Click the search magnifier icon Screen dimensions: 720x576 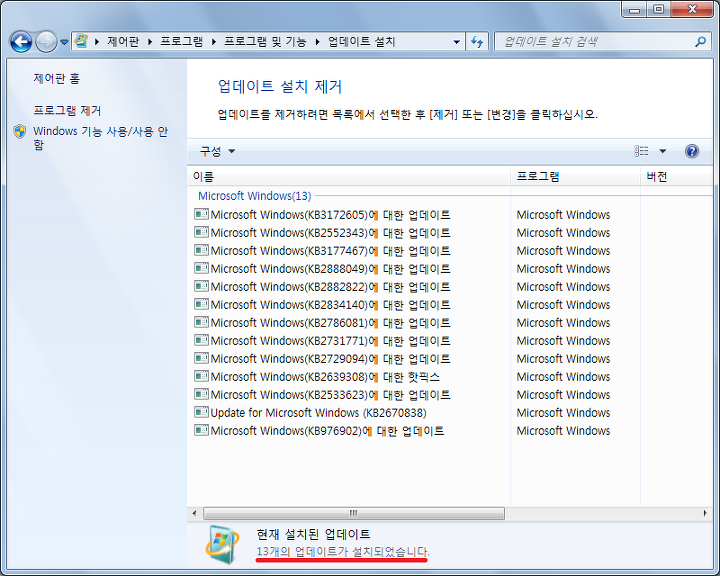point(700,42)
